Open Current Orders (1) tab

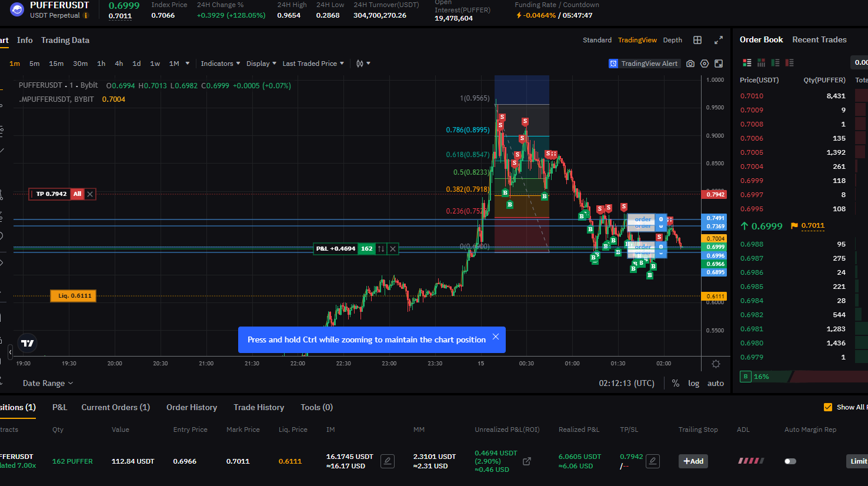point(116,407)
